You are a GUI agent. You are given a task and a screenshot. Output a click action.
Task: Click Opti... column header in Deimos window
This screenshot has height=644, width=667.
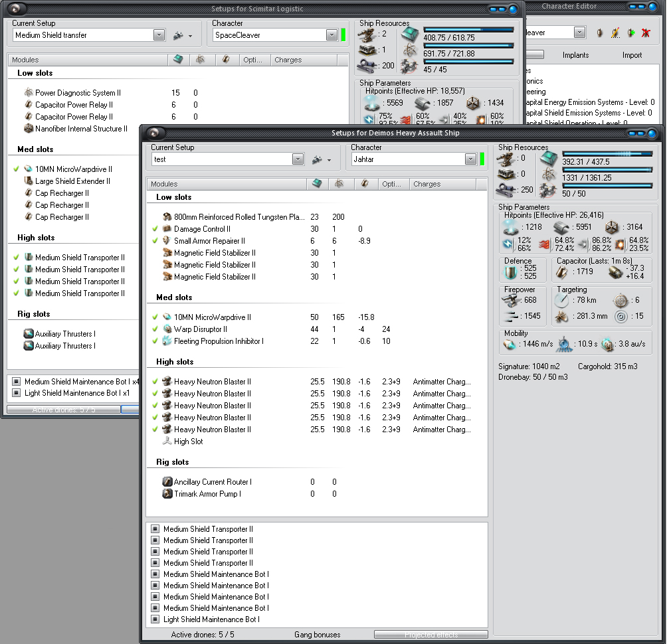click(x=393, y=184)
